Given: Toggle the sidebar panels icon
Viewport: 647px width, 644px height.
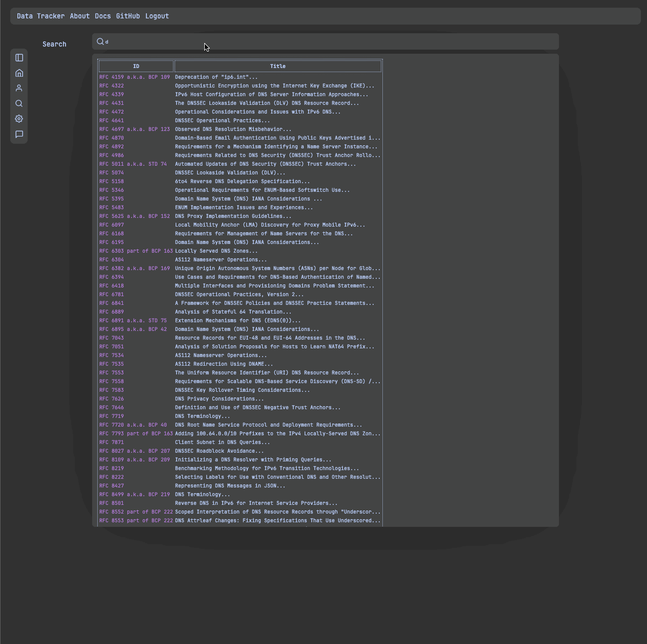Looking at the screenshot, I should coord(19,57).
